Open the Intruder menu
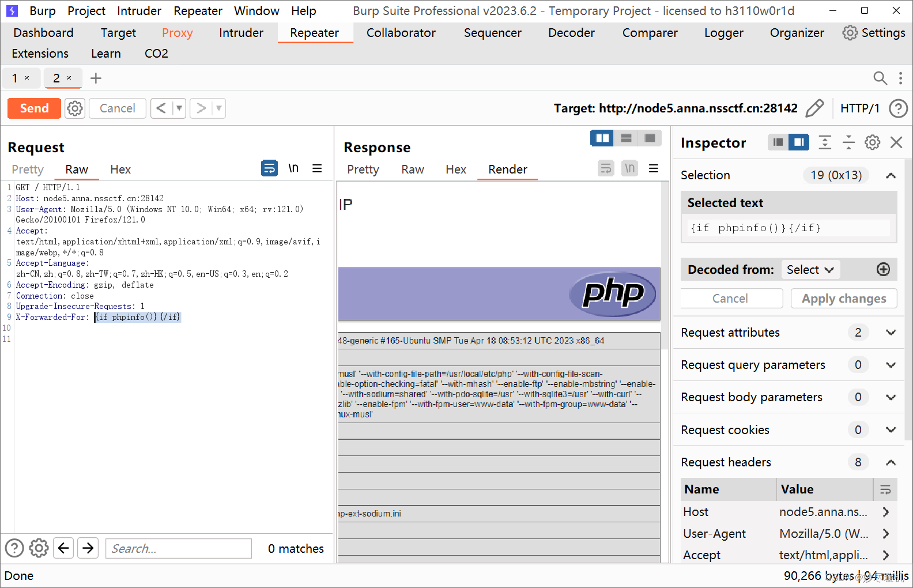 coord(139,11)
